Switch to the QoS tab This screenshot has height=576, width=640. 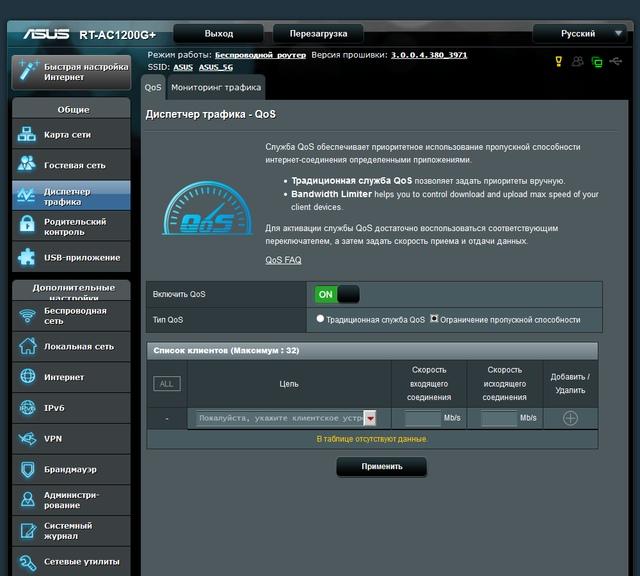153,87
